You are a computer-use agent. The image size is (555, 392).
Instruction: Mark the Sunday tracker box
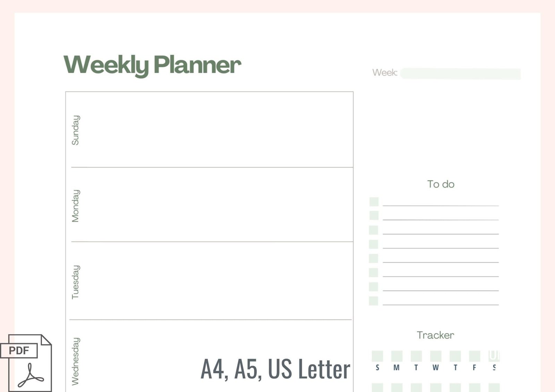[377, 356]
